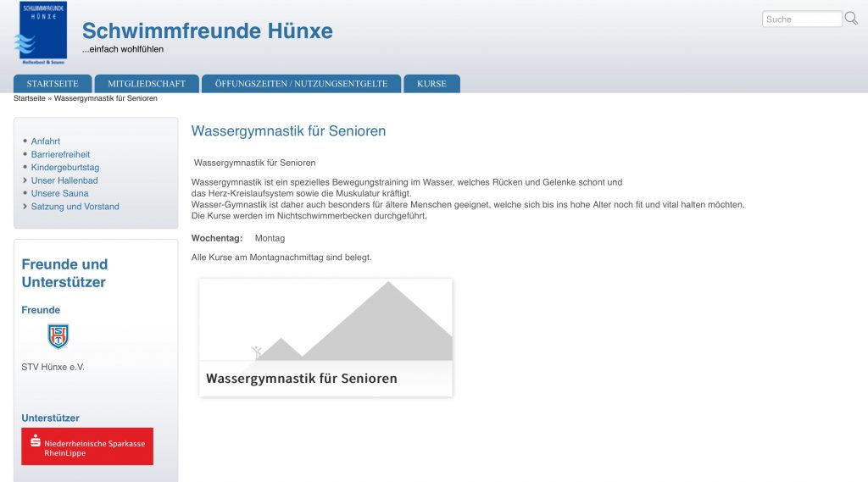Click the Wassergymnastik placeholder mountain image
This screenshot has height=482, width=868.
[x=325, y=320]
